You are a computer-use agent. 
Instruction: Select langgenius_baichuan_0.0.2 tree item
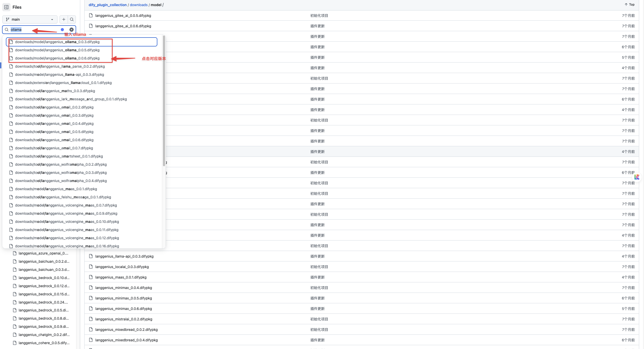tap(44, 261)
